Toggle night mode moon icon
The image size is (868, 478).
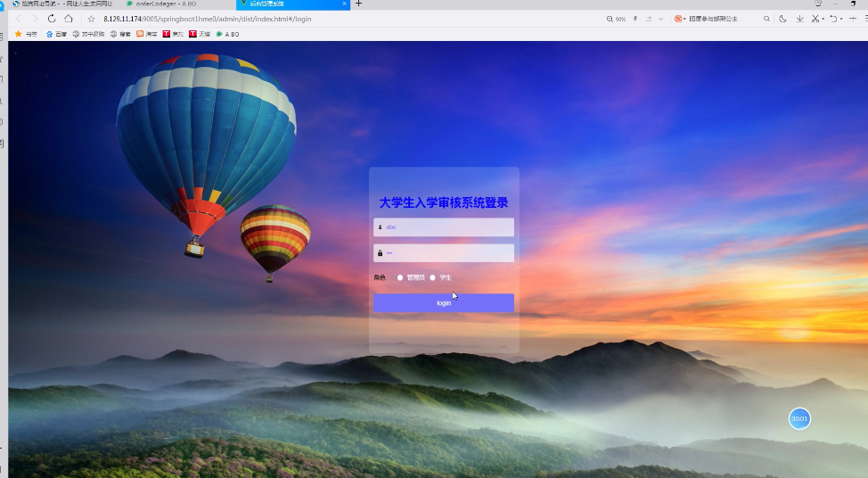pyautogui.click(x=782, y=19)
